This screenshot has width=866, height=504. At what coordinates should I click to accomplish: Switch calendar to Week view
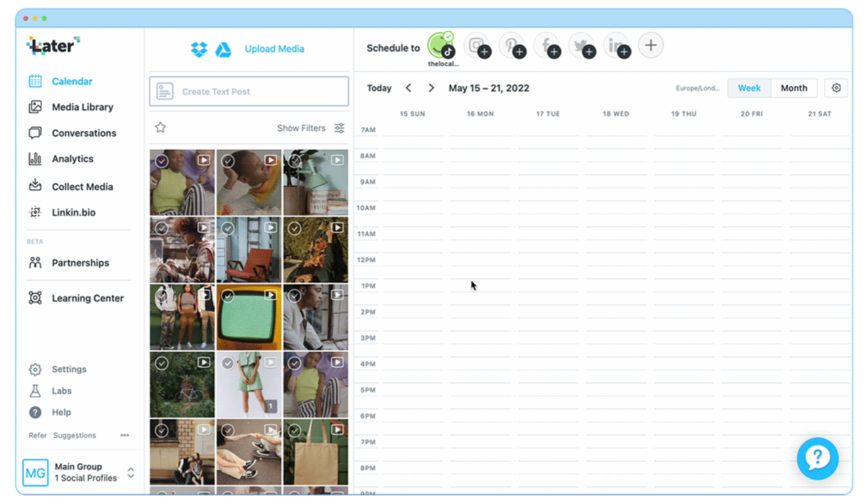pos(749,88)
